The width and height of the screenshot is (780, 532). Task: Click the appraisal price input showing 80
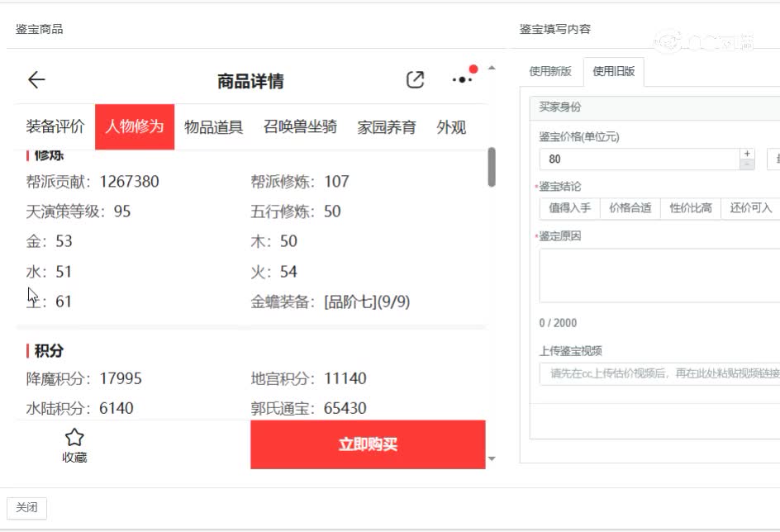pos(636,159)
